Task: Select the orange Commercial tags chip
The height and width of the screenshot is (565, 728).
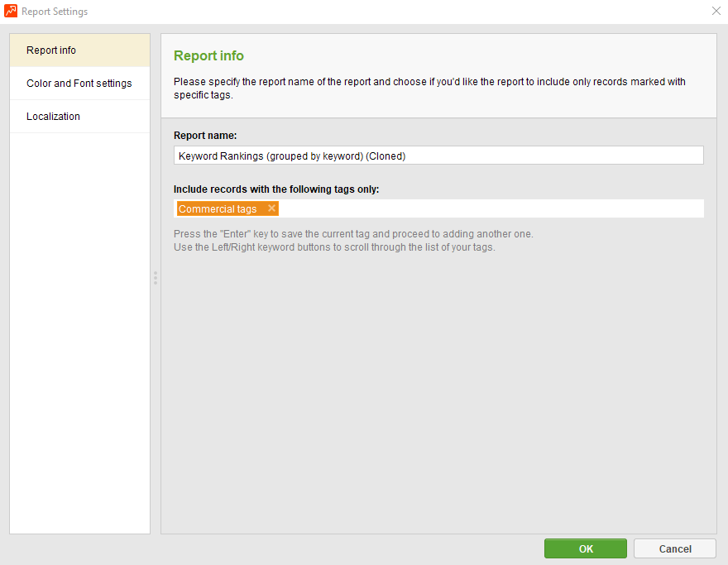Action: coord(218,209)
